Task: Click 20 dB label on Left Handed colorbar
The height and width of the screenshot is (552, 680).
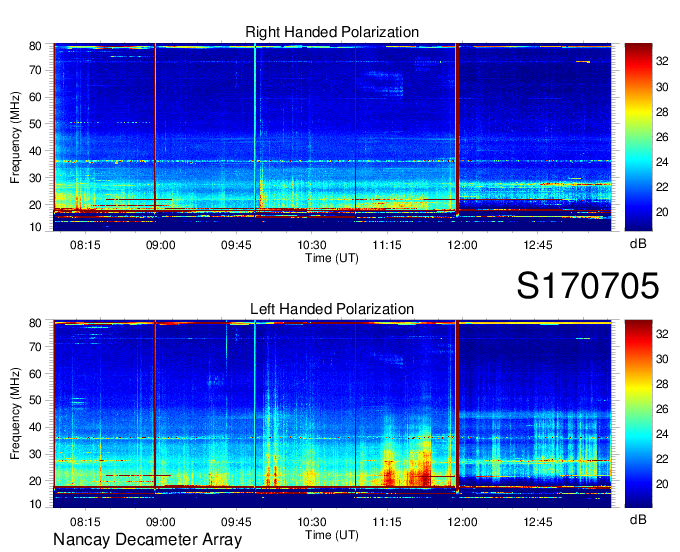Action: pos(662,484)
